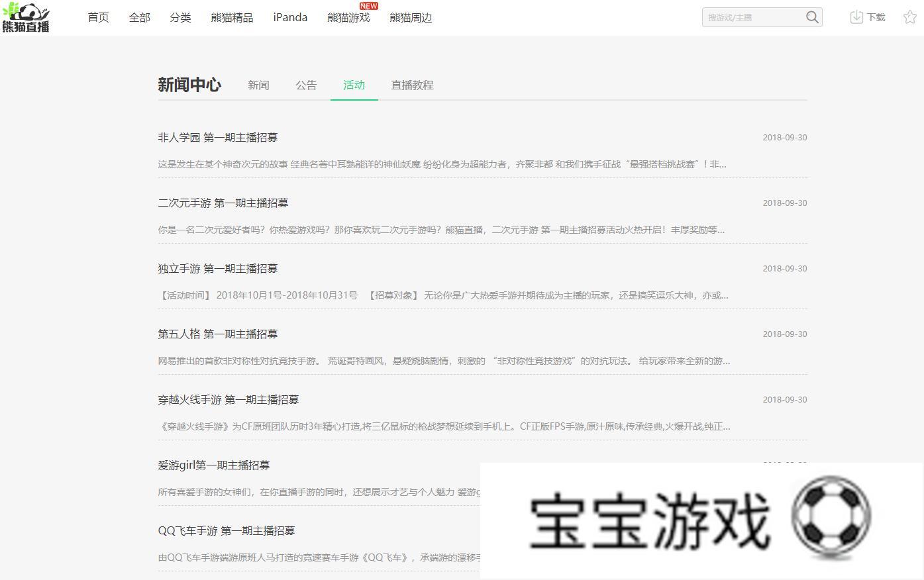Open the 分类 navigation item
Viewport: 924px width, 580px height.
180,18
